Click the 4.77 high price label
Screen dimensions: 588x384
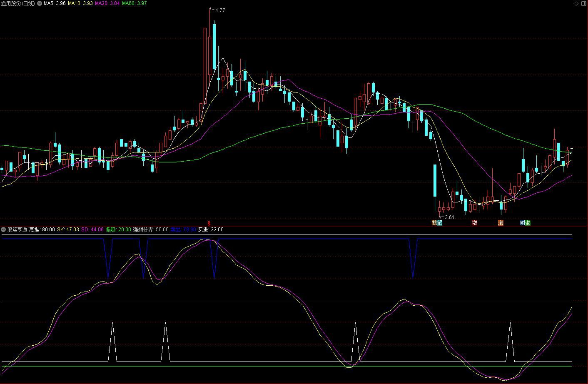pyautogui.click(x=220, y=10)
